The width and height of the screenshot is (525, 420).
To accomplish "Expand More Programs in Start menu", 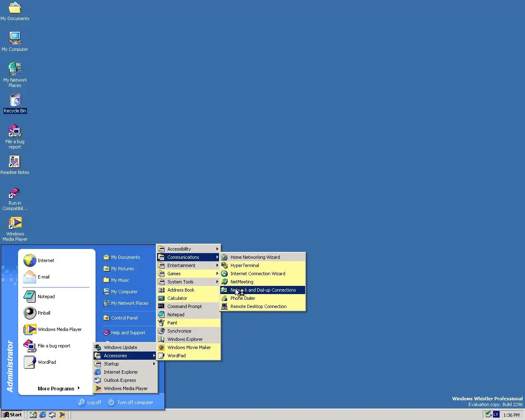I will coord(58,388).
